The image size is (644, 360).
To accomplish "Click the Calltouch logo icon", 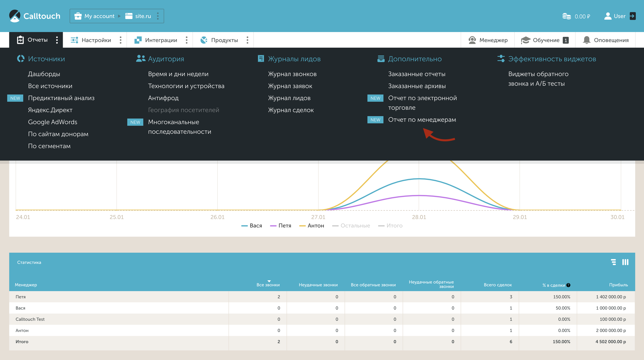I will 14,16.
